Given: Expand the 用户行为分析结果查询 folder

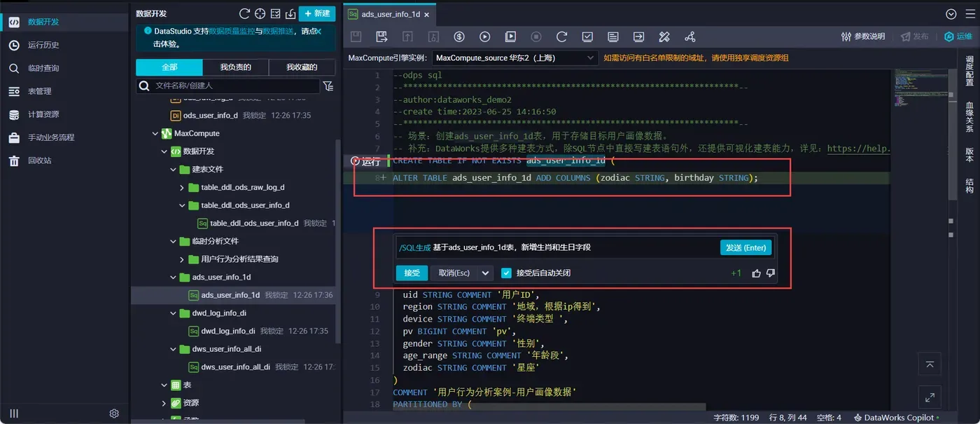Looking at the screenshot, I should 182,259.
